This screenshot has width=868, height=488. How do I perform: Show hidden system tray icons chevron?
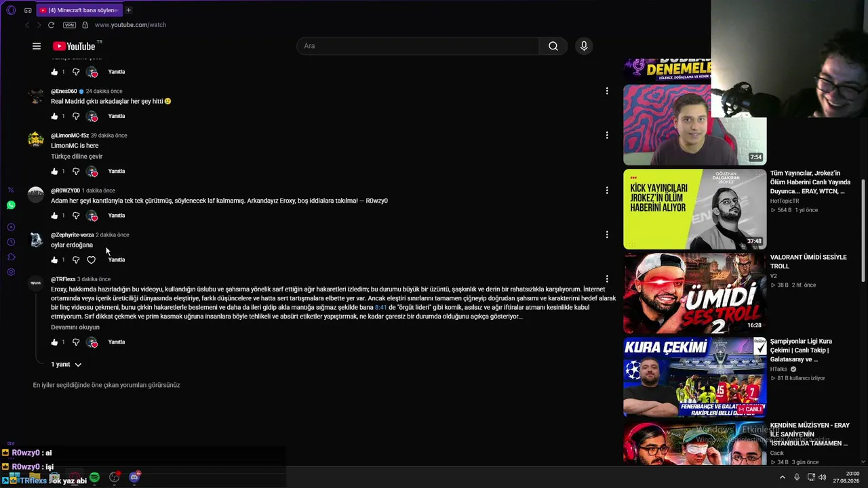tap(783, 477)
